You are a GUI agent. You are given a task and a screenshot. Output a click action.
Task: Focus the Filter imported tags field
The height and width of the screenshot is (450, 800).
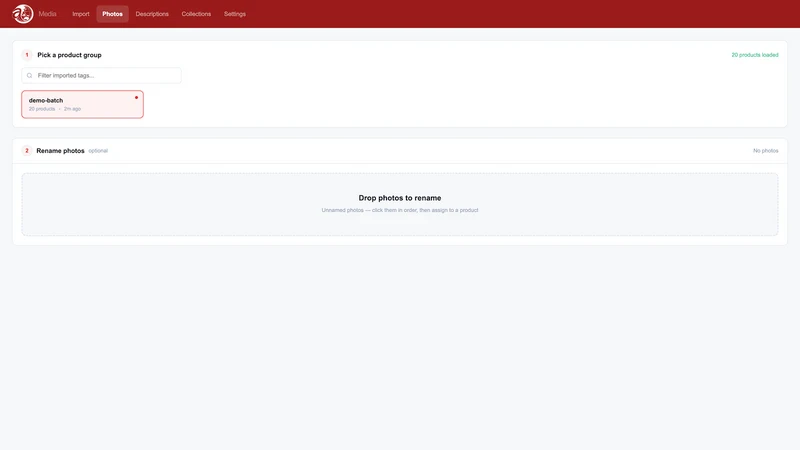101,76
